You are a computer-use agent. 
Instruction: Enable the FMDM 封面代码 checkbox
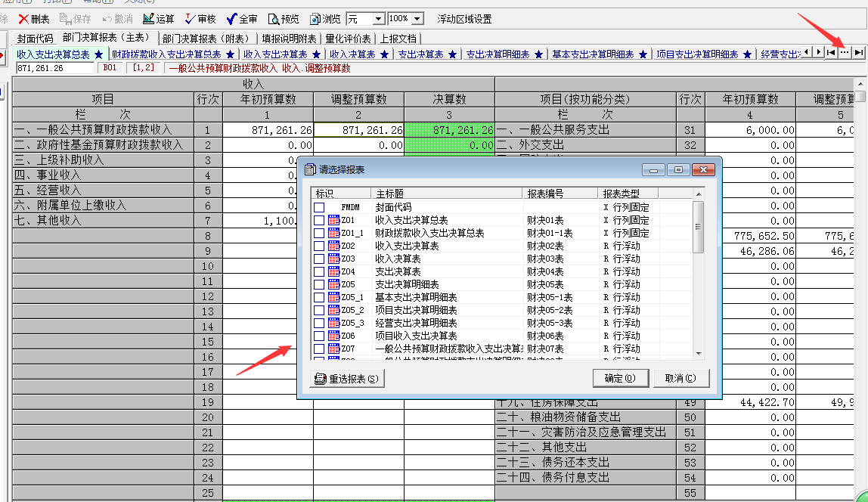pos(320,206)
